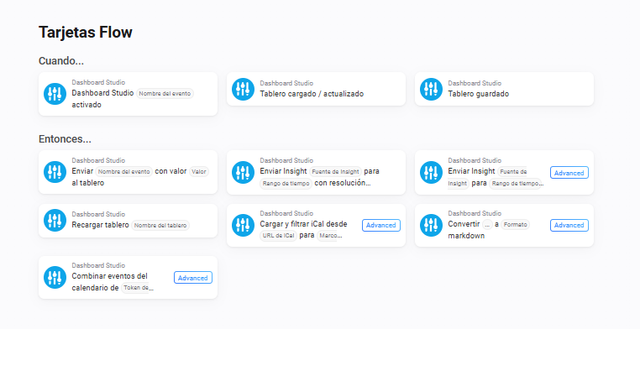The height and width of the screenshot is (365, 640).
Task: Click the icon on 'Enviar Insight ... con resolución' card
Action: [243, 172]
